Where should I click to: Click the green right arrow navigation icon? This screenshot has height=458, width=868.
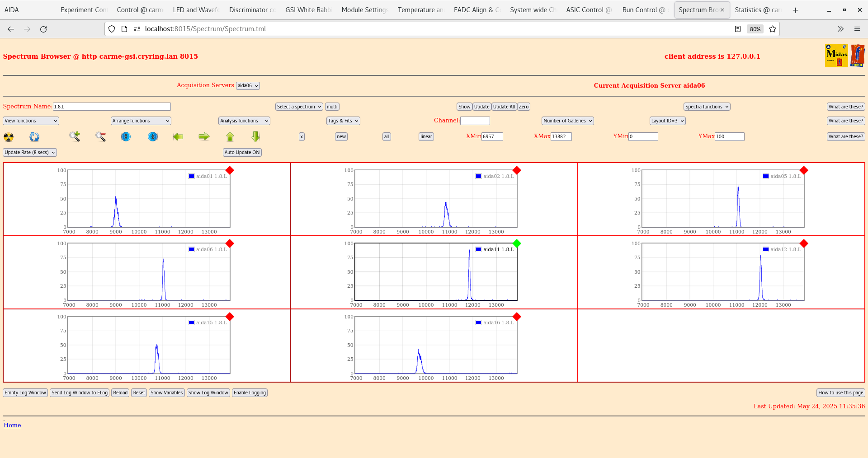(x=203, y=136)
